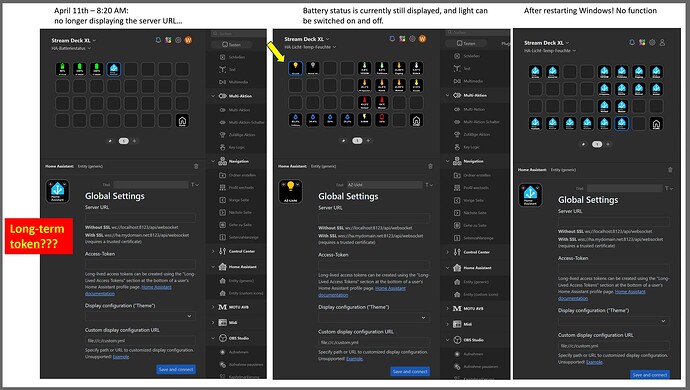Open the settings gear in the right screenshot

coord(652,42)
